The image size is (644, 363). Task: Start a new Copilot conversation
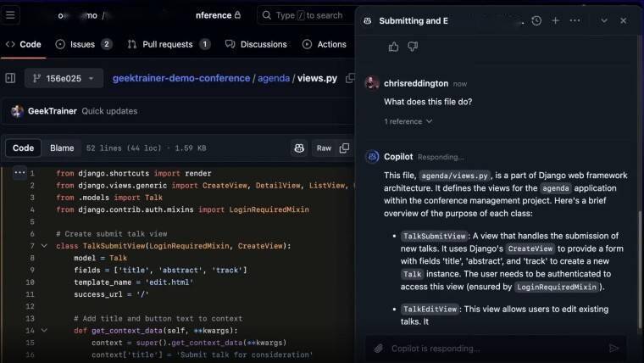(x=555, y=20)
